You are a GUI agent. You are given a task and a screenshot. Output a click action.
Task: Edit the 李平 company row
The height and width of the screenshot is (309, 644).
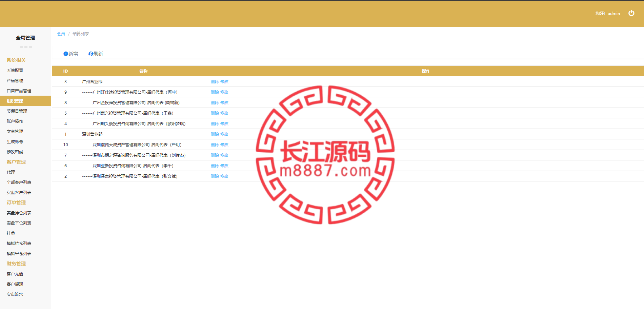tap(224, 166)
